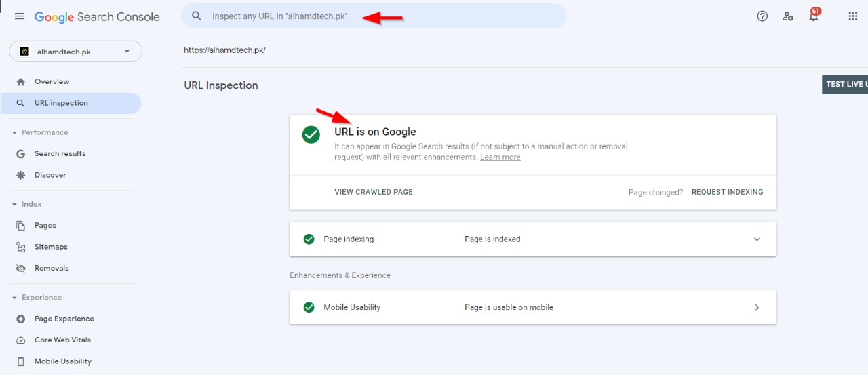Click the URL inspection magnifier icon in sidebar
868x375 pixels.
tap(21, 103)
